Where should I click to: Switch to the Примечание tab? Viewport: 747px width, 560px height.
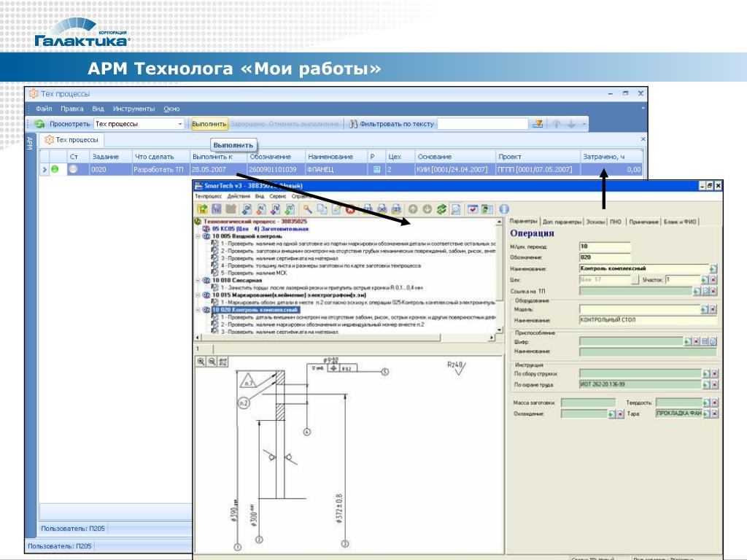coord(643,222)
